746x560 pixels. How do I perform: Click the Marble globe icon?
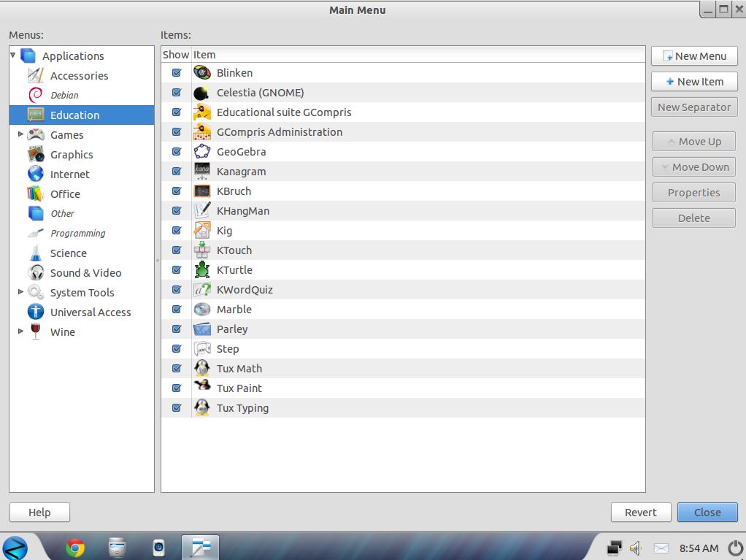coord(202,310)
